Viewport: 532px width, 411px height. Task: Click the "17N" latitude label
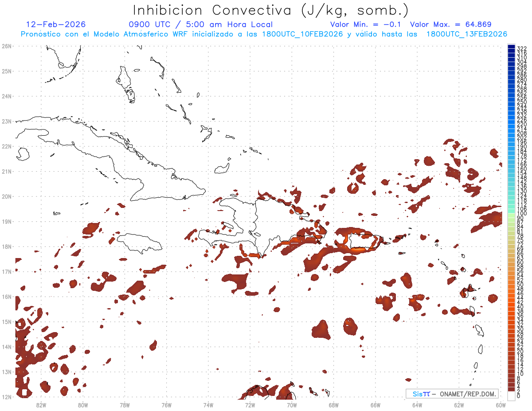[x=7, y=271]
